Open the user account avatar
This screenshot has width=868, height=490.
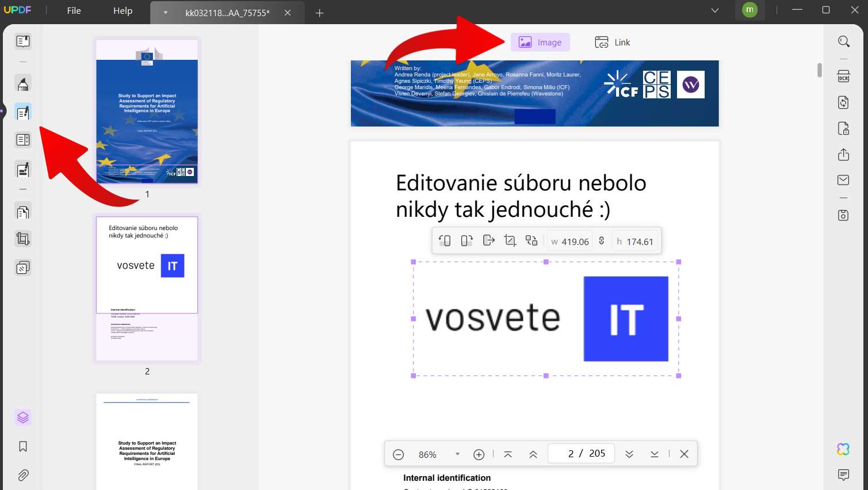point(750,10)
